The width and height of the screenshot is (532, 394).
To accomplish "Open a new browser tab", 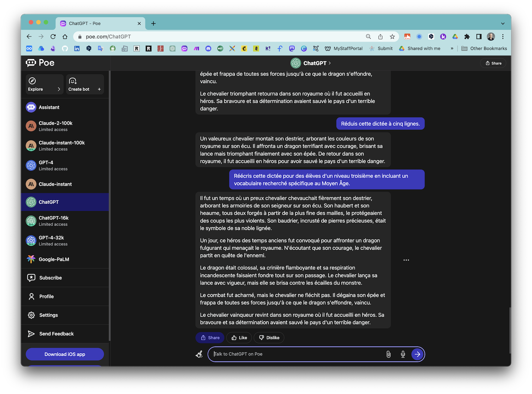I will [153, 23].
